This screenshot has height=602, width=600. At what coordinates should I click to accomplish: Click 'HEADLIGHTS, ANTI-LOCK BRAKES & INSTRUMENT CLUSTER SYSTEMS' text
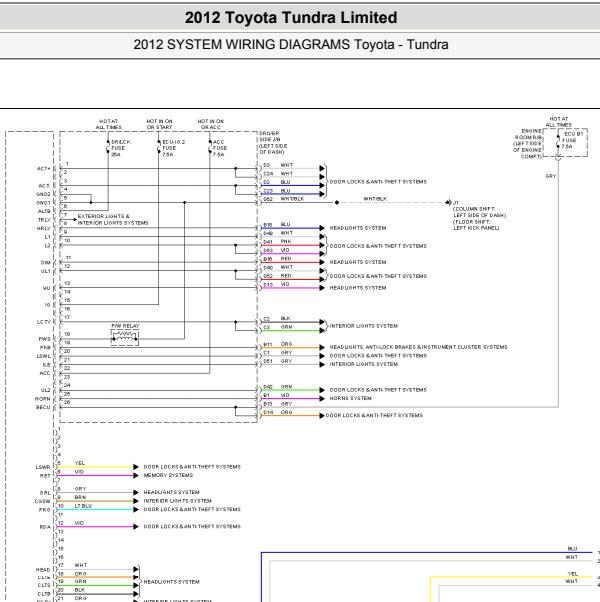coord(418,347)
